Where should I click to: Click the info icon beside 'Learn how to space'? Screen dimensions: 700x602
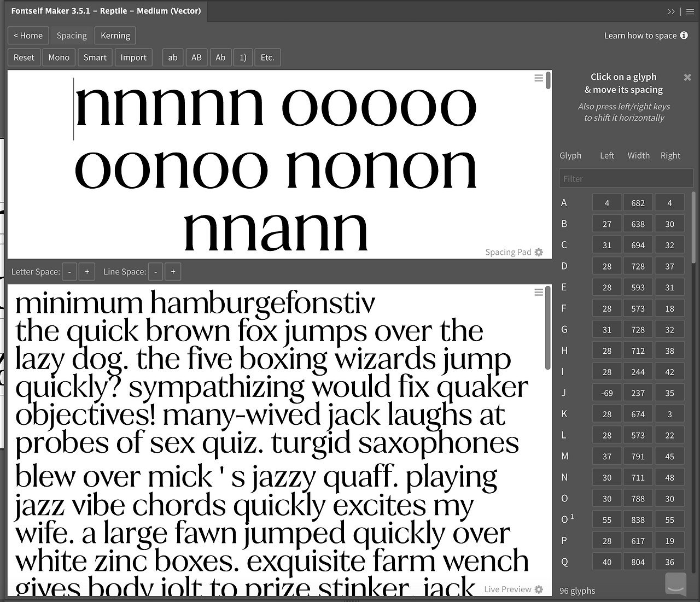(x=684, y=35)
